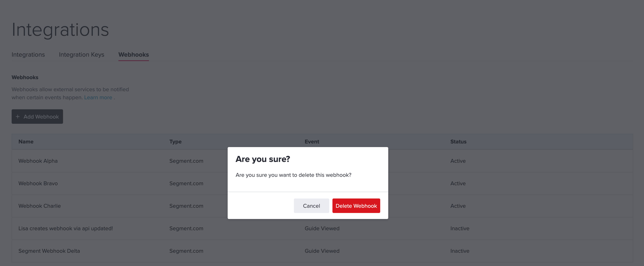Switch to the Integration Keys tab
Image resolution: width=644 pixels, height=266 pixels.
tap(82, 55)
